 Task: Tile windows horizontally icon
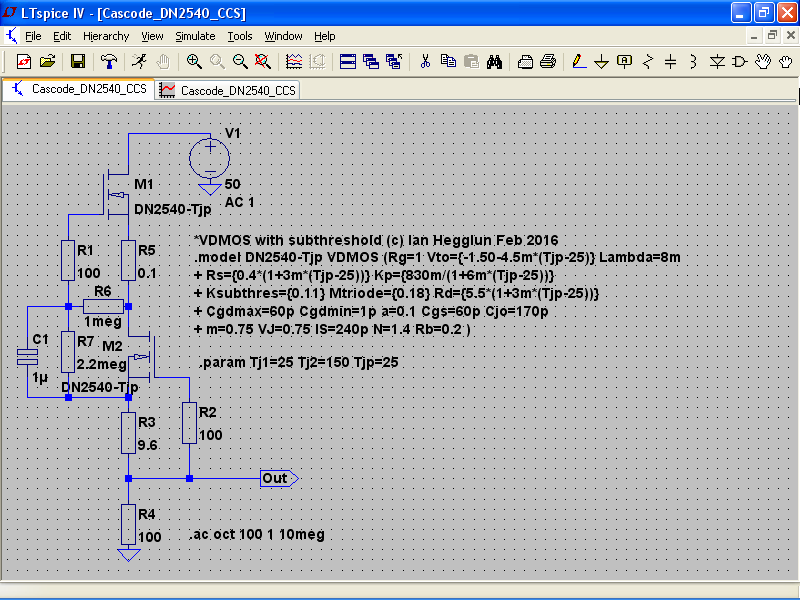click(347, 62)
